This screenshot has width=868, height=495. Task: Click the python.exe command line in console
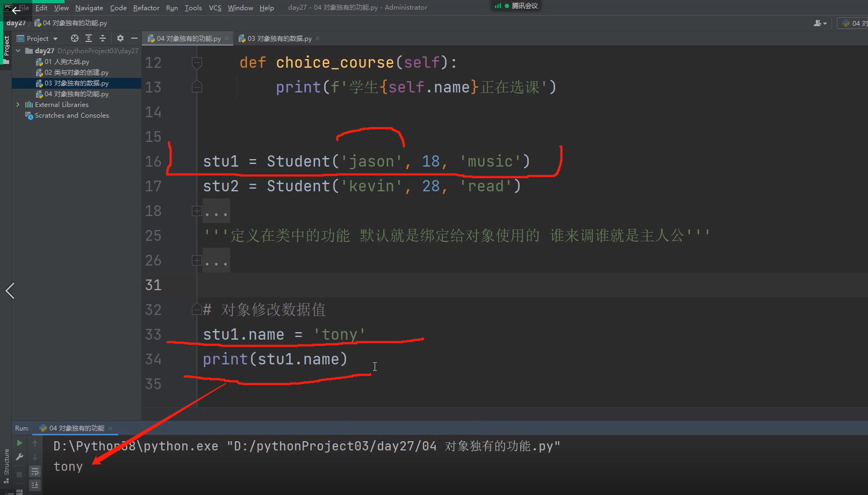tap(306, 446)
